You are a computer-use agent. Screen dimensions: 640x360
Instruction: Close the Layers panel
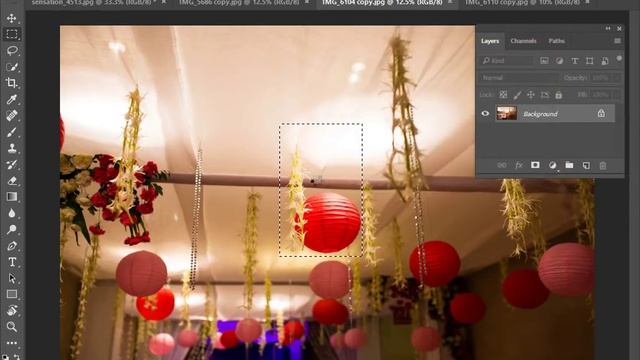(619, 29)
